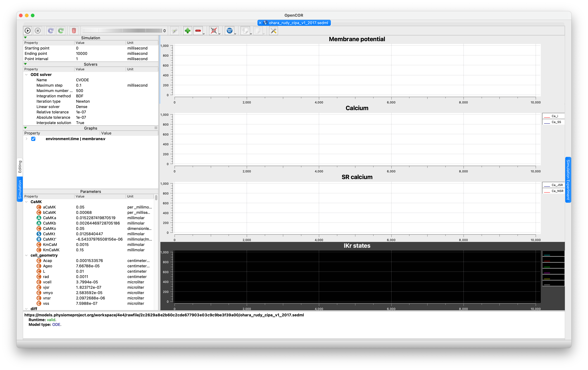The image size is (588, 370).
Task: Uncheck the environment.time | membrane.v graph
Action: click(33, 139)
